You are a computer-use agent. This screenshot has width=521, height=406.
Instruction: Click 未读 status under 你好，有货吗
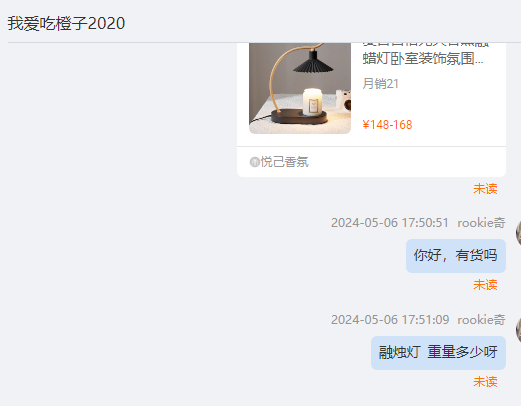[485, 285]
